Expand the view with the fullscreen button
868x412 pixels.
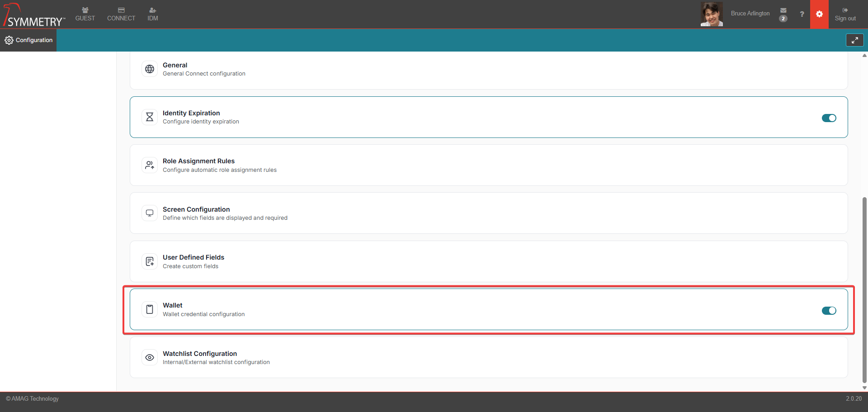point(854,40)
